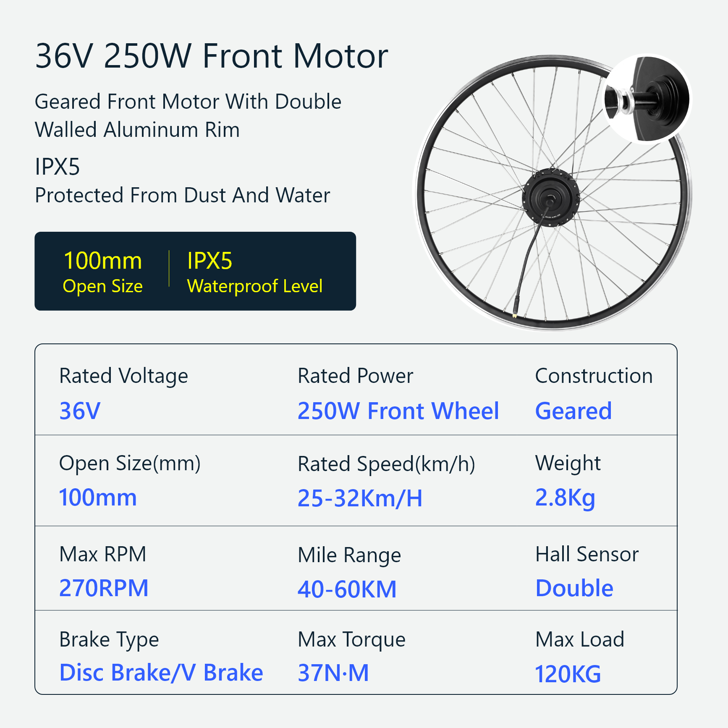Screen dimensions: 728x728
Task: Click the blue "36V" rated voltage value
Action: 80,411
